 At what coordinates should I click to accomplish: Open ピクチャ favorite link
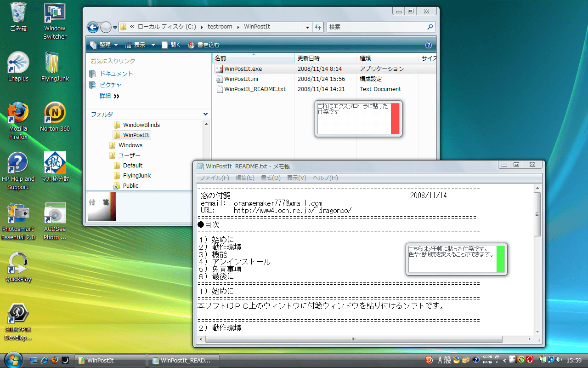[x=106, y=85]
